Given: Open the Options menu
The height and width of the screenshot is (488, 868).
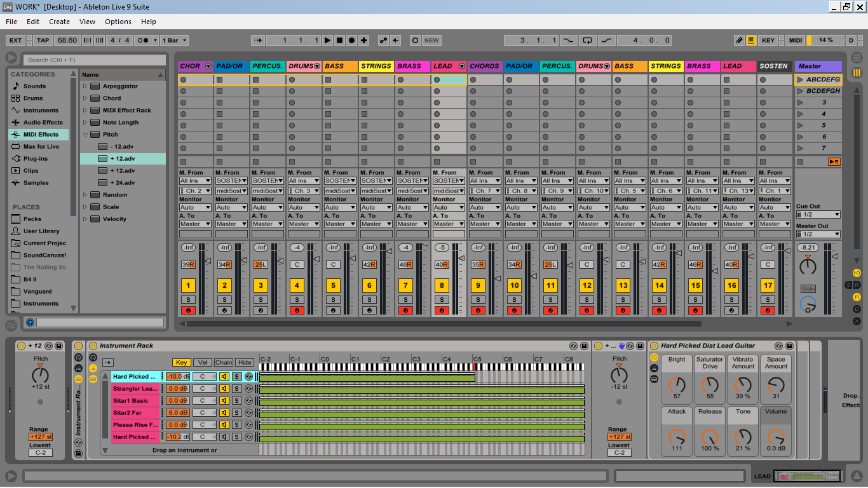Looking at the screenshot, I should tap(118, 22).
